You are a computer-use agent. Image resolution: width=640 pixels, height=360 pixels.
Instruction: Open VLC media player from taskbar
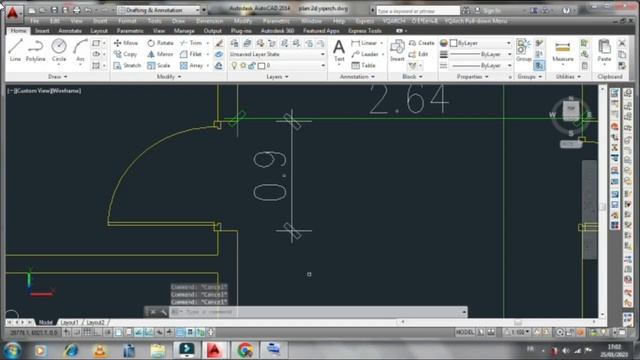pos(100,350)
